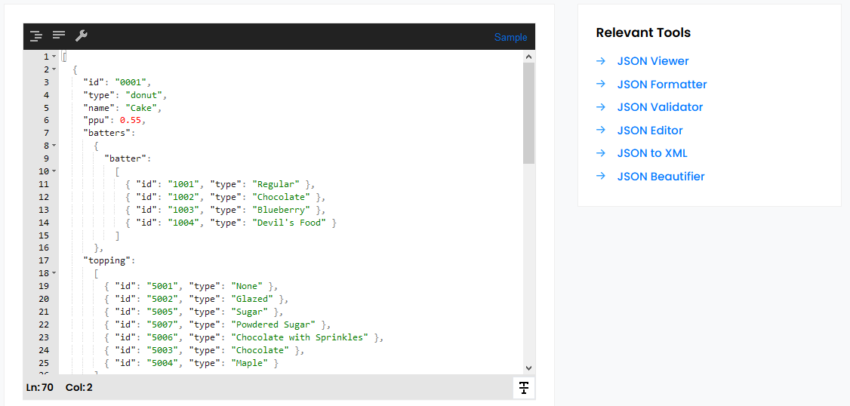Collapse the topping array at line 18
The height and width of the screenshot is (406, 850).
(54, 273)
